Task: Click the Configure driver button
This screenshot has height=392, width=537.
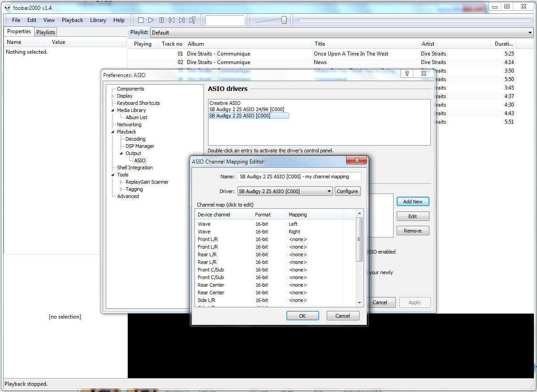Action: point(347,191)
